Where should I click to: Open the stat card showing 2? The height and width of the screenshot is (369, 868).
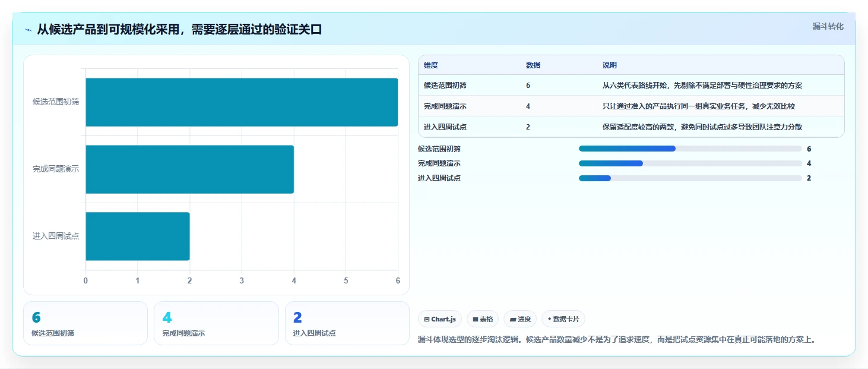pyautogui.click(x=347, y=323)
